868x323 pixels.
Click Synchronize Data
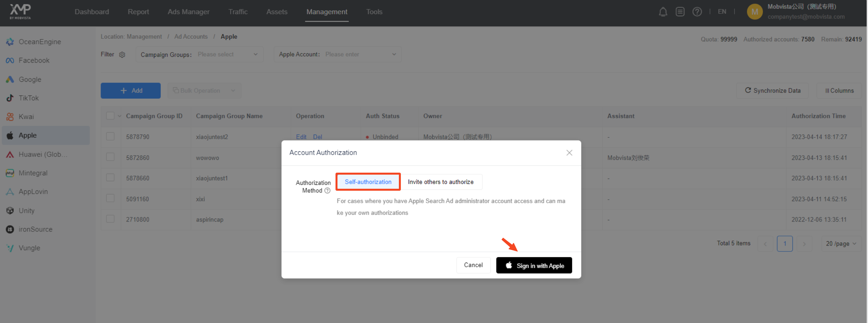coord(773,90)
